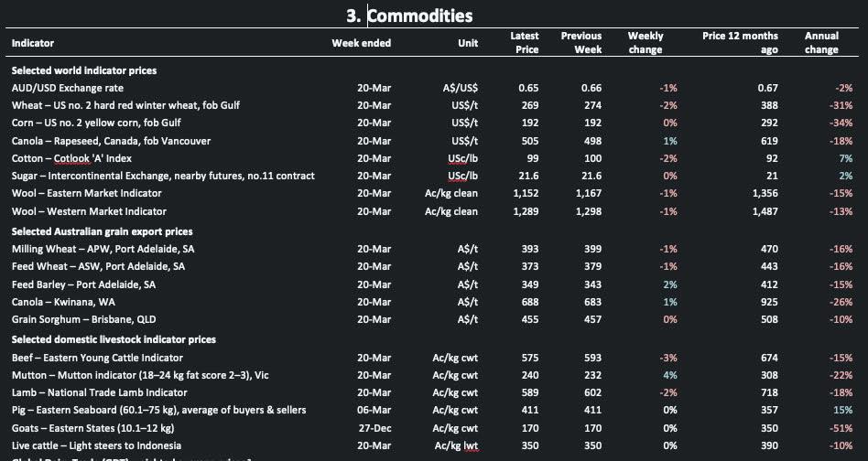
Task: Click the Goats annual change value -51%
Action: tap(840, 427)
